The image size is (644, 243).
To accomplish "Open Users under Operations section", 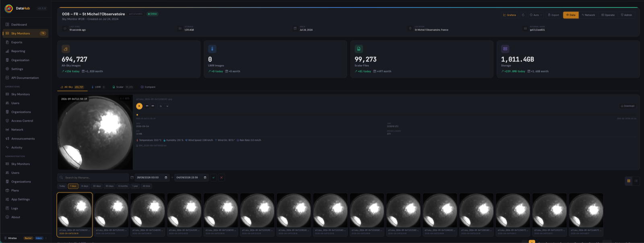I will point(25,103).
